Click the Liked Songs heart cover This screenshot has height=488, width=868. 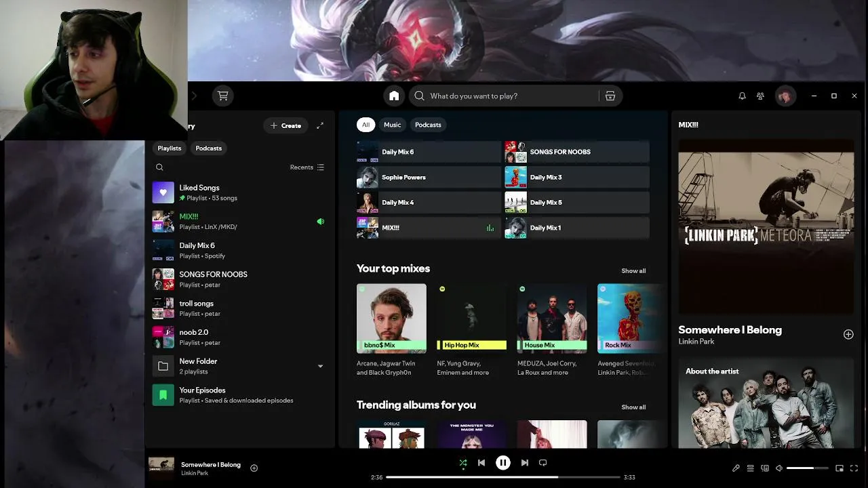[x=163, y=192]
